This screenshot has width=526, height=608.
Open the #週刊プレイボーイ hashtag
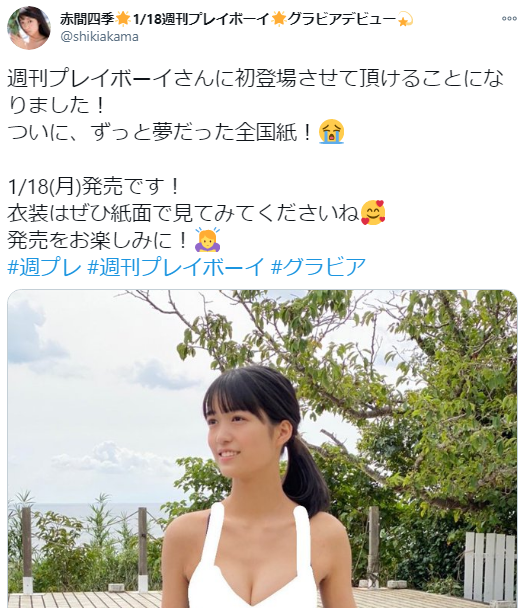coord(176,267)
